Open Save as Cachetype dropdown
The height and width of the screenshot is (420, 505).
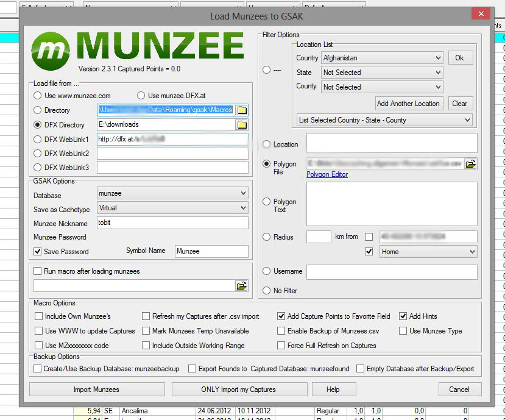pos(172,208)
